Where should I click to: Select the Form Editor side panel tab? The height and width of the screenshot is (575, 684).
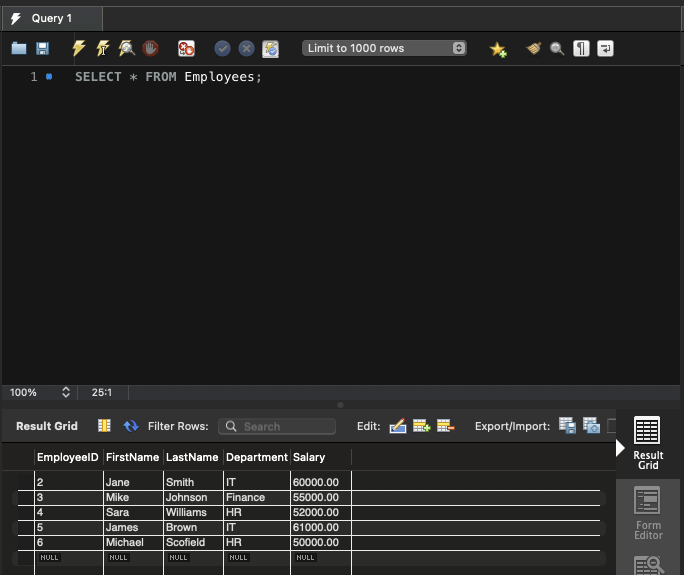tap(648, 514)
